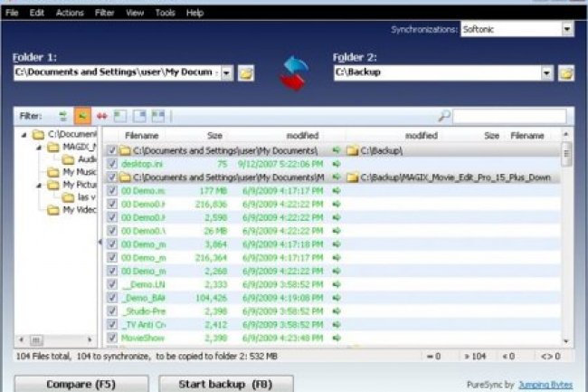This screenshot has height=392, width=588.
Task: Click the magnifier search icon
Action: pos(444,116)
